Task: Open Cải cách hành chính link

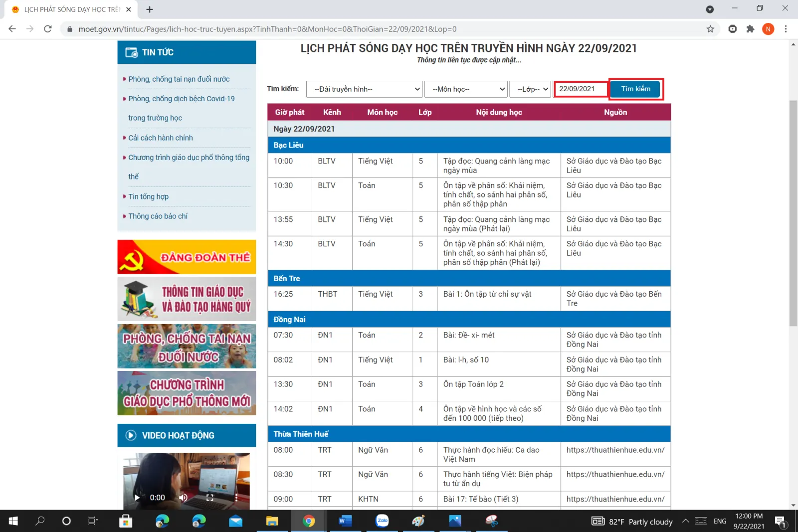Action: tap(160, 138)
